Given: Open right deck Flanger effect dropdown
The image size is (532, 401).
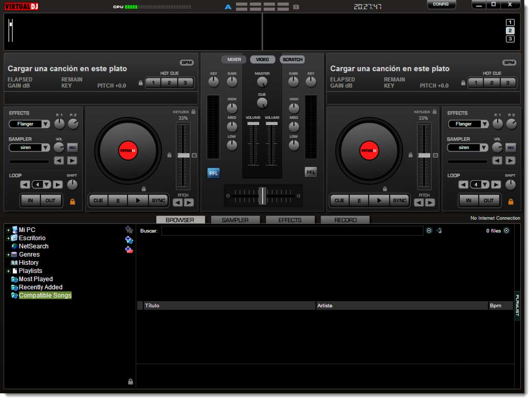Looking at the screenshot, I should click(x=484, y=124).
